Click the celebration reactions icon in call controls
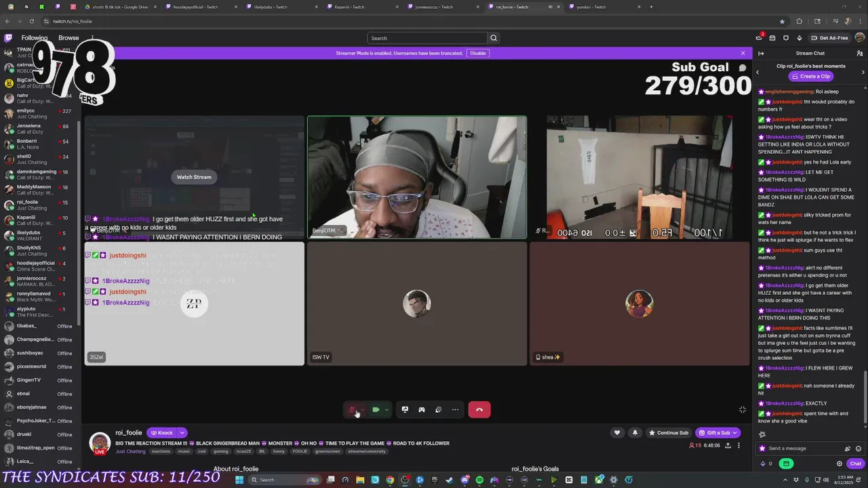Screen dimensions: 868x488 439,409
